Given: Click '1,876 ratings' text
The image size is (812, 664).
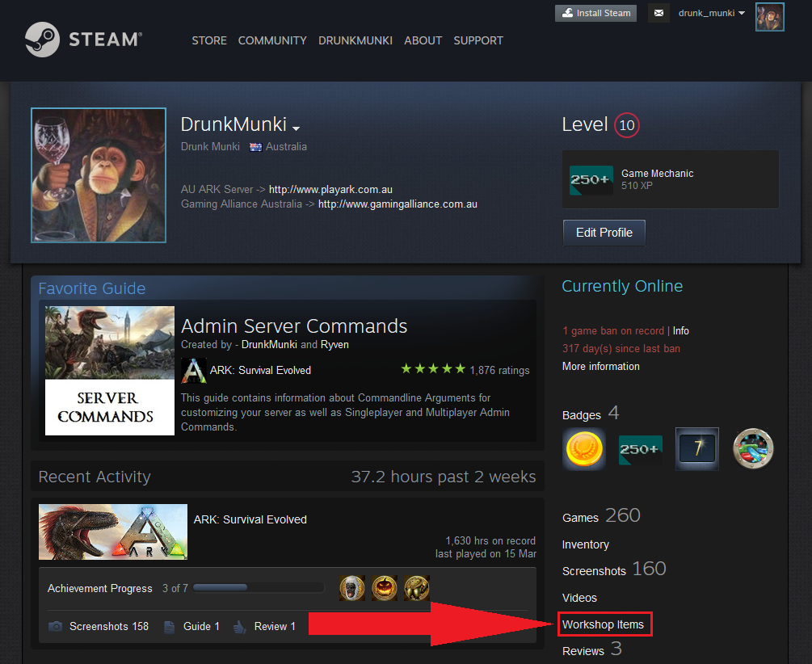Looking at the screenshot, I should [x=500, y=370].
